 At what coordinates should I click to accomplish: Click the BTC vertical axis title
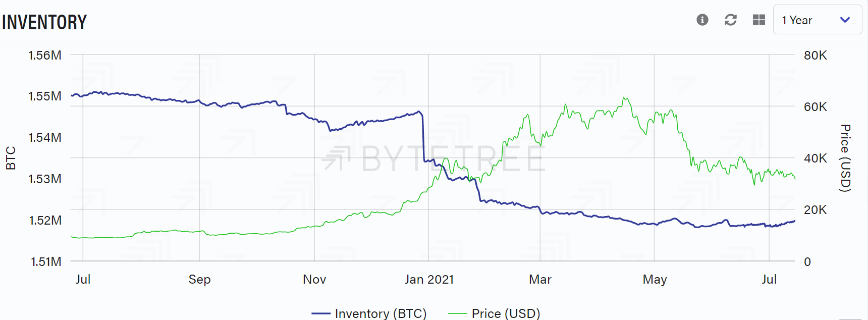(11, 158)
